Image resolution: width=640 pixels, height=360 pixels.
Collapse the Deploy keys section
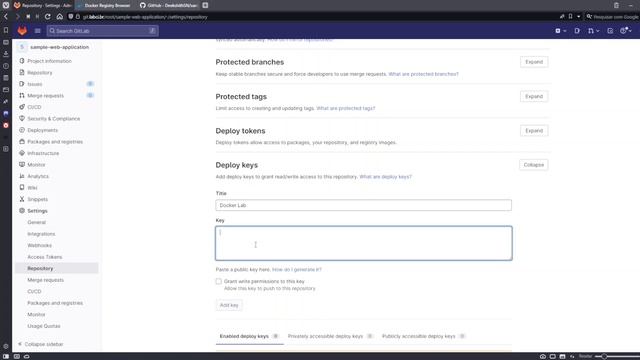[533, 165]
